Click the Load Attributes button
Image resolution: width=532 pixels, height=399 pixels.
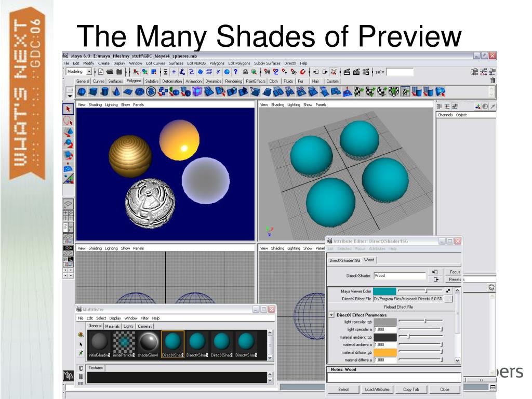point(377,390)
